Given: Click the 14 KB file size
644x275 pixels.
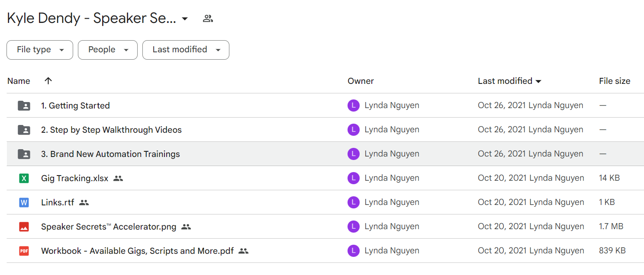Looking at the screenshot, I should (609, 178).
